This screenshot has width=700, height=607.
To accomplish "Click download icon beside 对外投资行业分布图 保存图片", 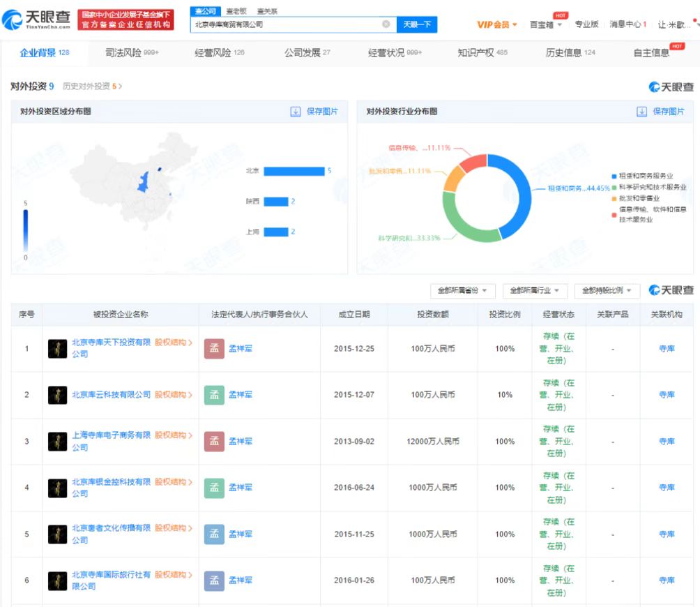I will tap(641, 112).
